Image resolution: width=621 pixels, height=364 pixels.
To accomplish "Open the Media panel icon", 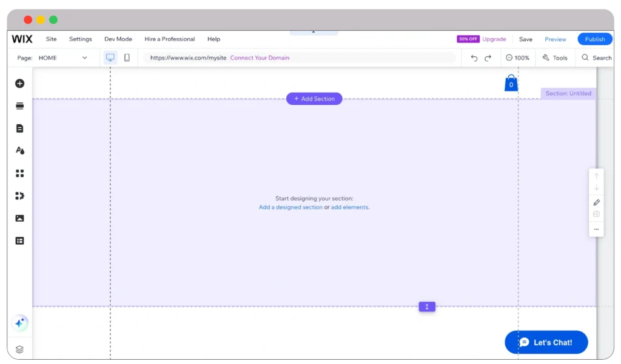I will point(19,218).
